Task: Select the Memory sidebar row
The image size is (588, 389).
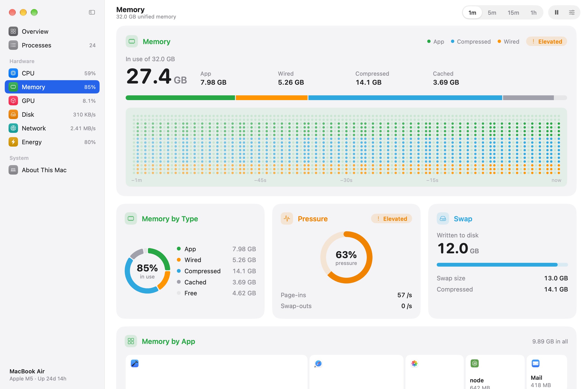Action: click(x=52, y=87)
